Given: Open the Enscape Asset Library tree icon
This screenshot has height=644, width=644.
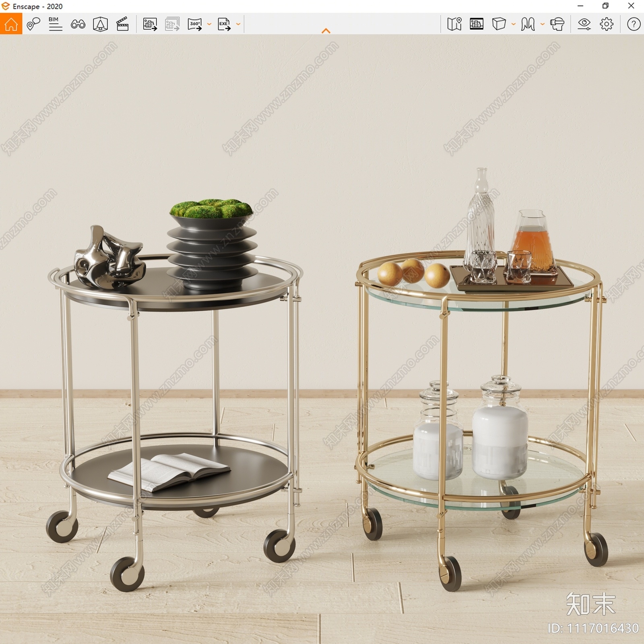Looking at the screenshot, I should pos(100,24).
